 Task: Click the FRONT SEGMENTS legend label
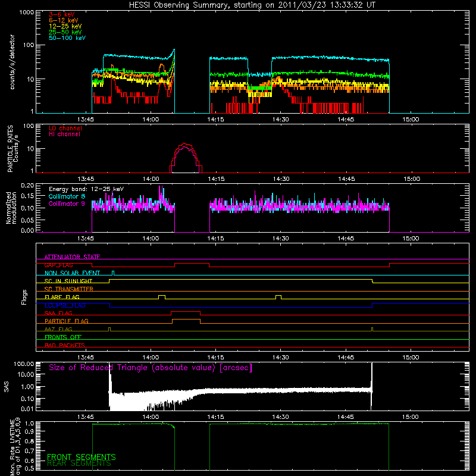82,457
